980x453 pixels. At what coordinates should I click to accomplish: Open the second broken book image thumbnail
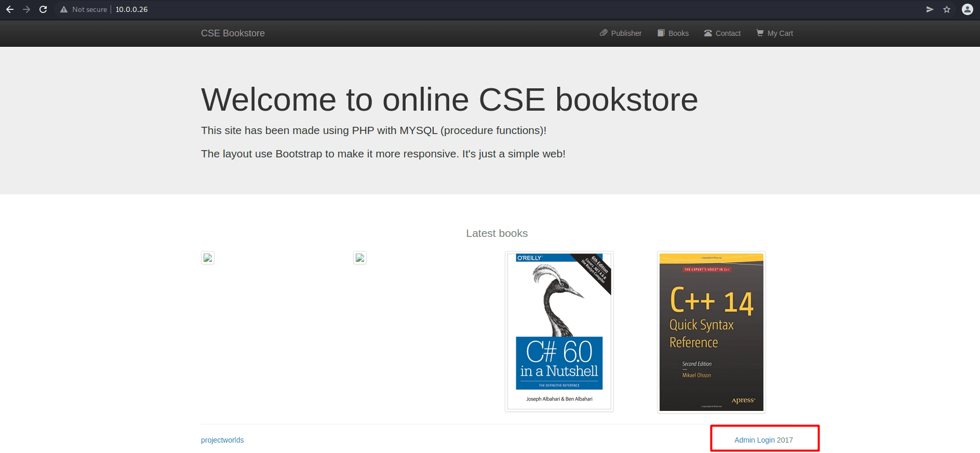[360, 258]
